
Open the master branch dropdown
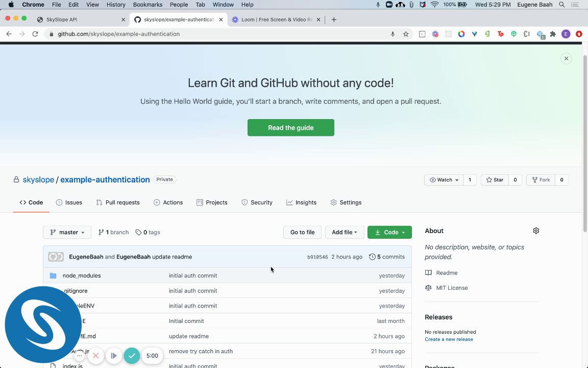click(x=67, y=233)
